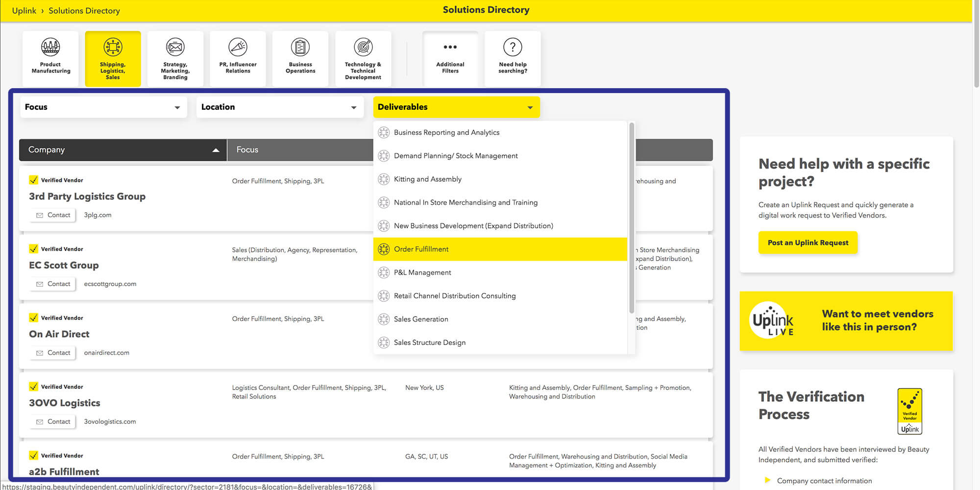Click Post an Uplink Request button

[808, 243]
